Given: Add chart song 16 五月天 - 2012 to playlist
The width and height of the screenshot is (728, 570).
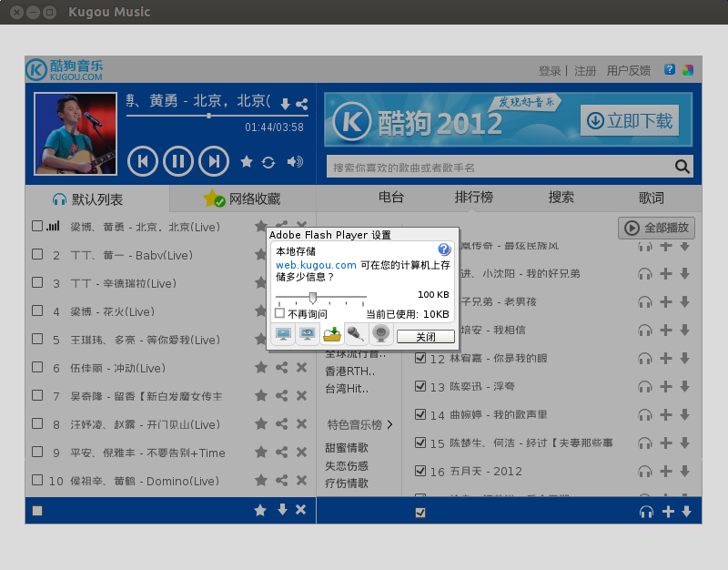Looking at the screenshot, I should tap(666, 471).
